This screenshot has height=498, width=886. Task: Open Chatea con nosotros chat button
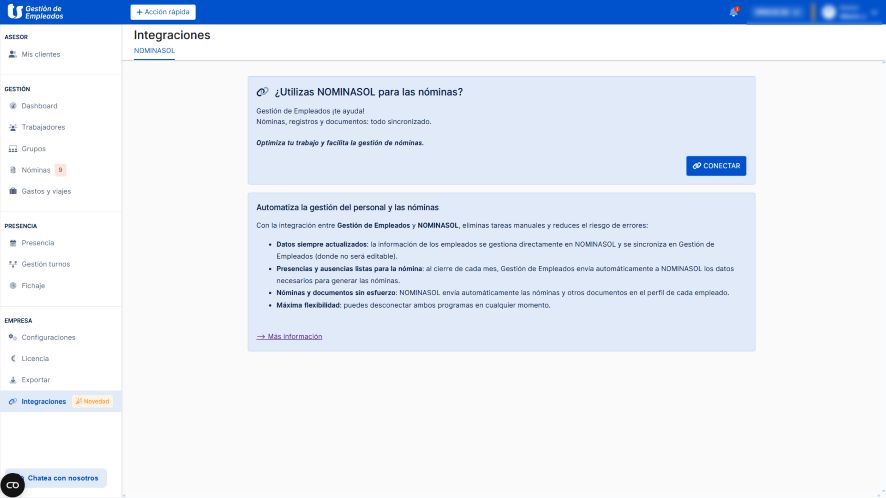pyautogui.click(x=57, y=478)
